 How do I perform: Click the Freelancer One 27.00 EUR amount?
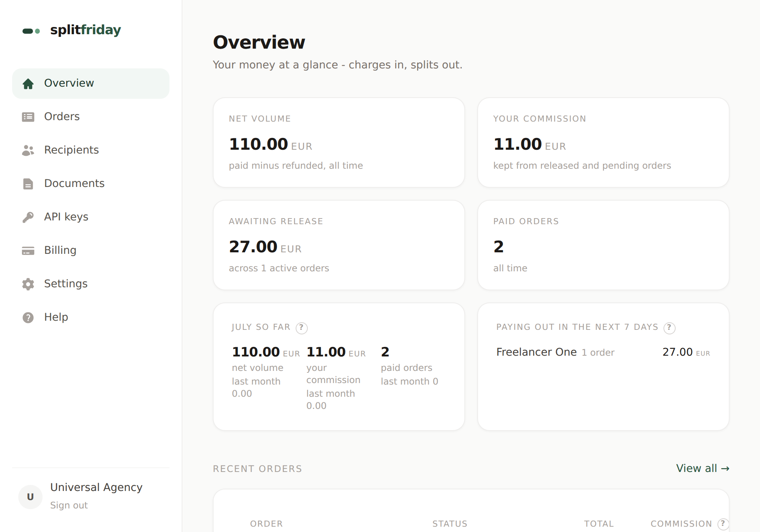(x=686, y=352)
